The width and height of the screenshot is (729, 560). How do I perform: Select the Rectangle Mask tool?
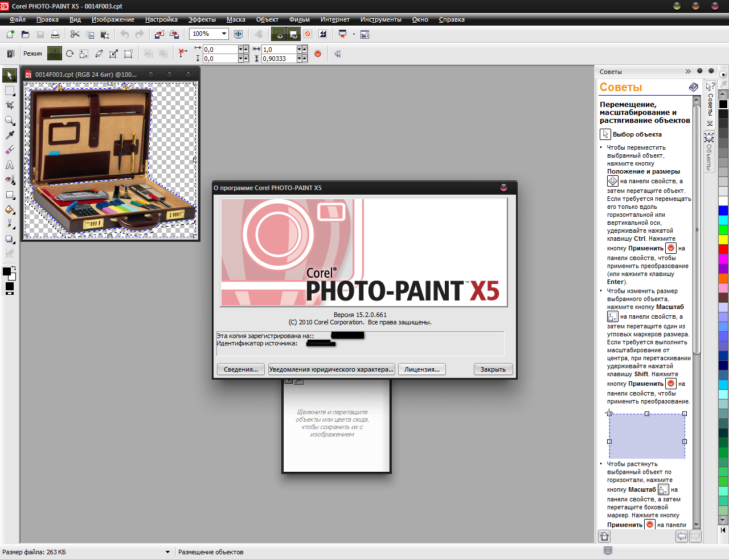[x=10, y=90]
